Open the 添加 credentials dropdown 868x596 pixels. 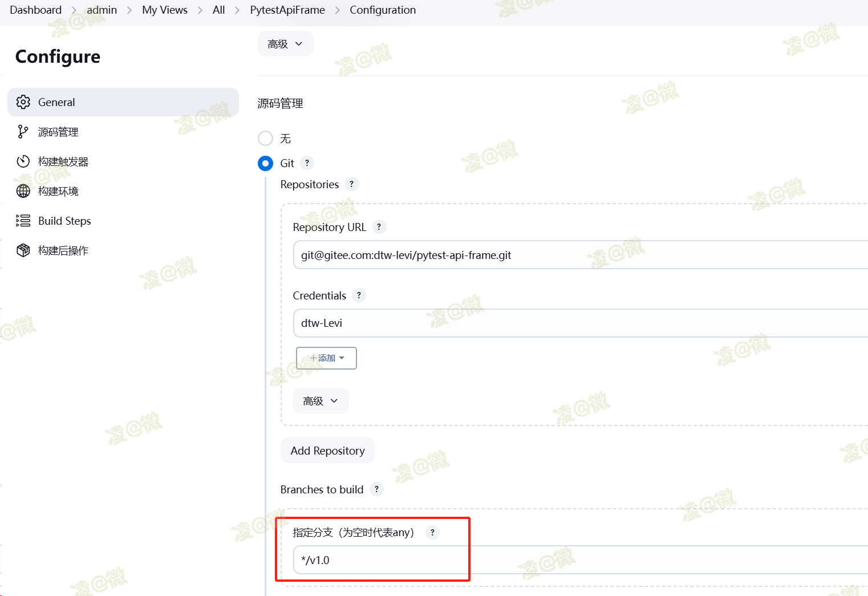coord(326,358)
